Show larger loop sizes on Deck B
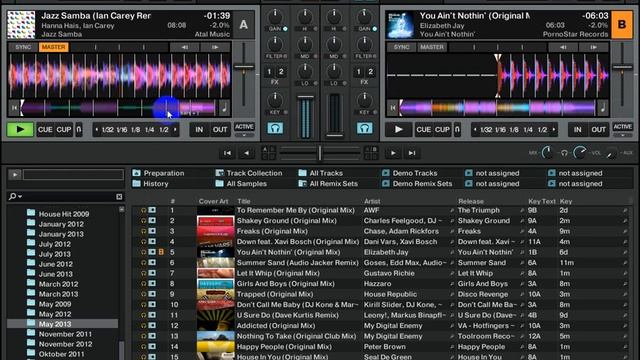This screenshot has width=640, height=360. 554,130
